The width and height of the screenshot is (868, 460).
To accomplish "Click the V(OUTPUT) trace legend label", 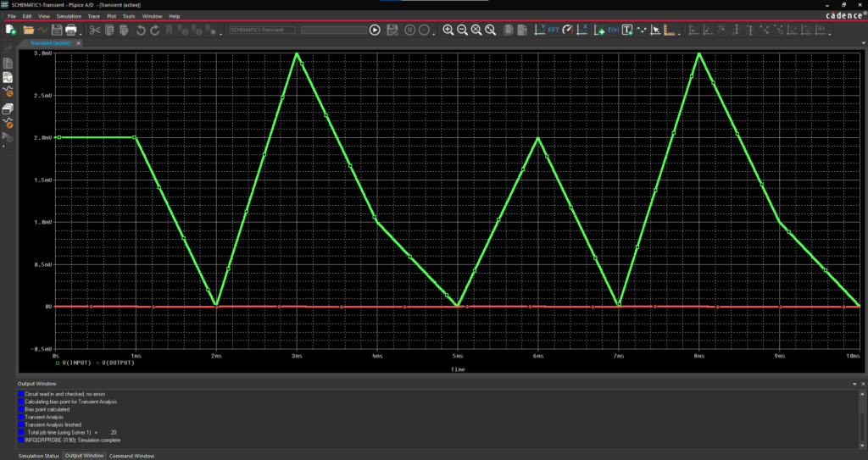I will 119,363.
